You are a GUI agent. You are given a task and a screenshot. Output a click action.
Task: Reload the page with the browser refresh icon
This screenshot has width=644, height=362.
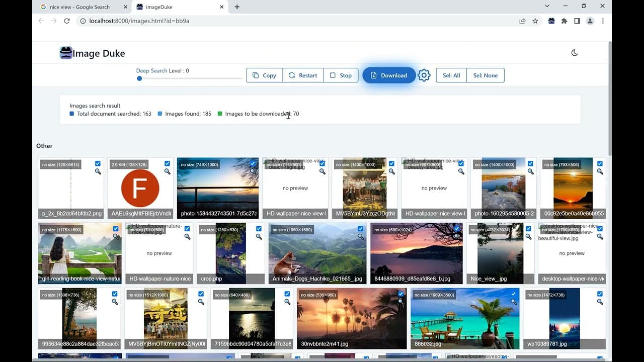pos(67,21)
